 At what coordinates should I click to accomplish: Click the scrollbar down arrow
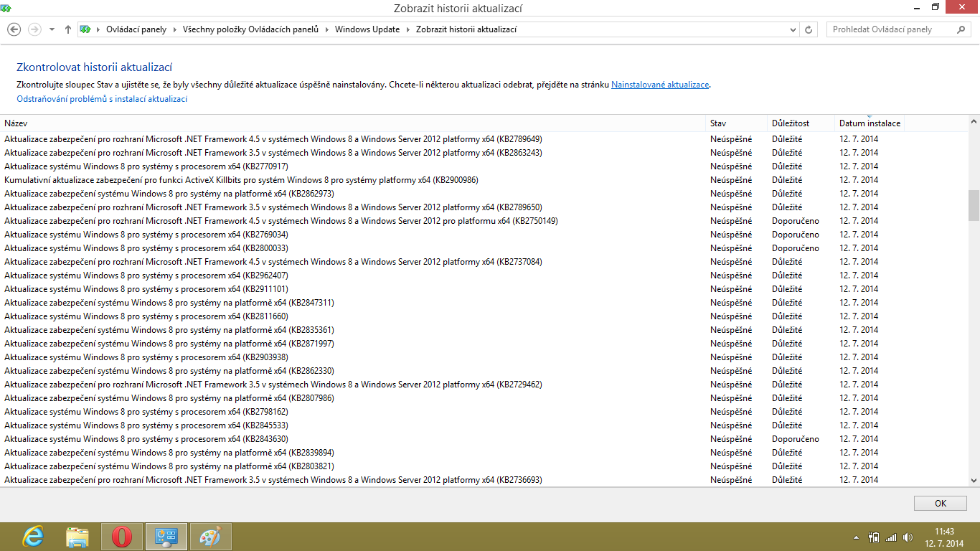coord(974,481)
